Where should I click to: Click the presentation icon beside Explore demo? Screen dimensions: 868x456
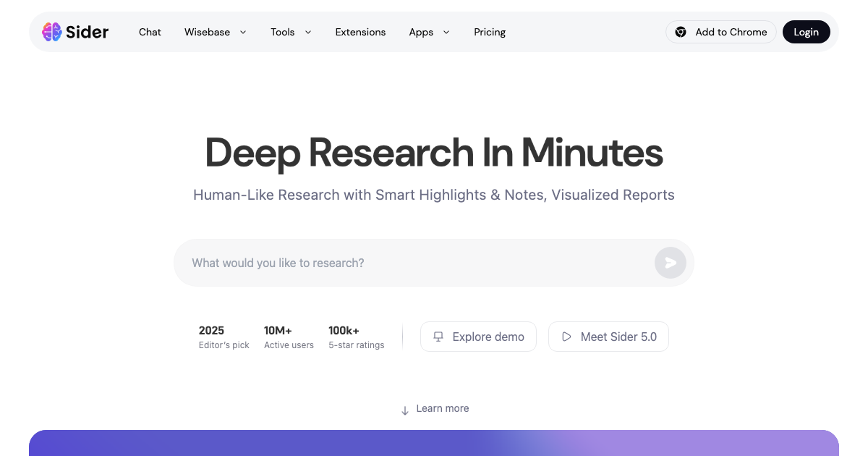(x=438, y=337)
